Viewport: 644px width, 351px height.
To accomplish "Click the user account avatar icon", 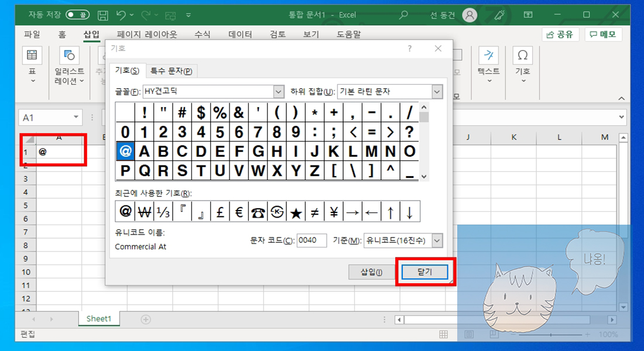I will pyautogui.click(x=470, y=15).
